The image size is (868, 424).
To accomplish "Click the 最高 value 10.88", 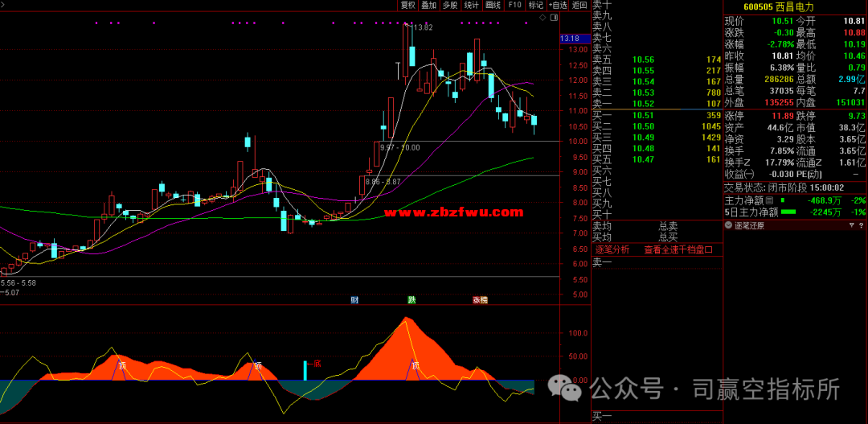I will coord(855,33).
